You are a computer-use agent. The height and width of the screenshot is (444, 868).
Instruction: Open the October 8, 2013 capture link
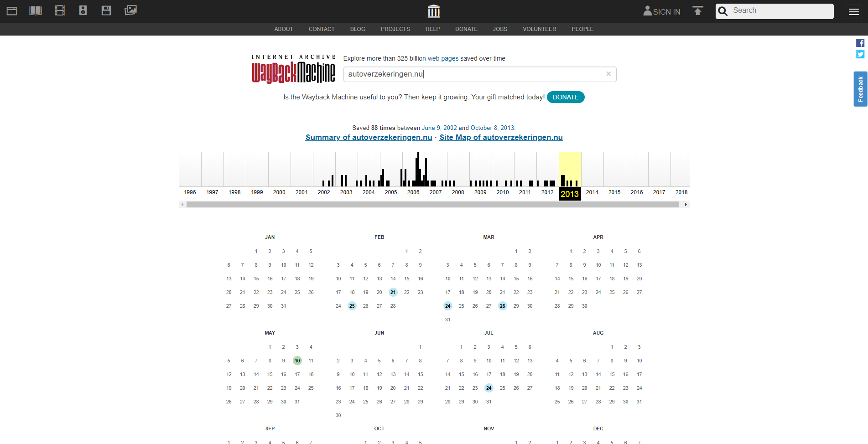[492, 128]
